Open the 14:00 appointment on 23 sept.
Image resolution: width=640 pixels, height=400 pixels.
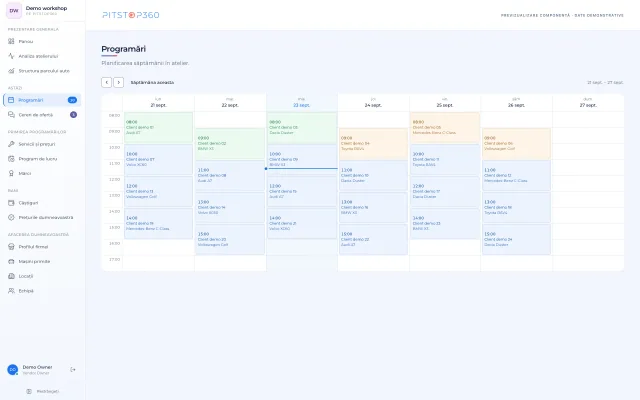(302, 224)
